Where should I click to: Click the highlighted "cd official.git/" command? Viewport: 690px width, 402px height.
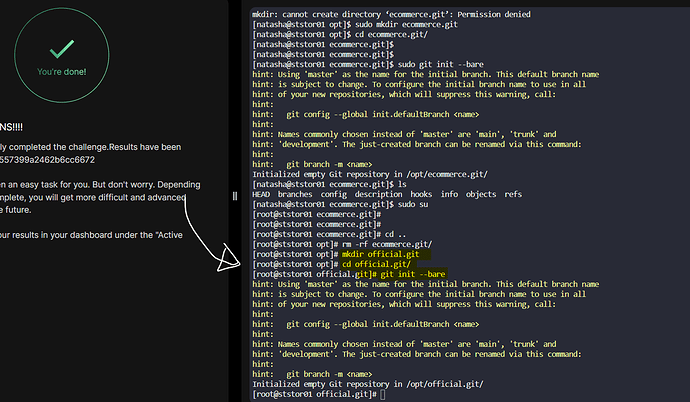tap(376, 264)
